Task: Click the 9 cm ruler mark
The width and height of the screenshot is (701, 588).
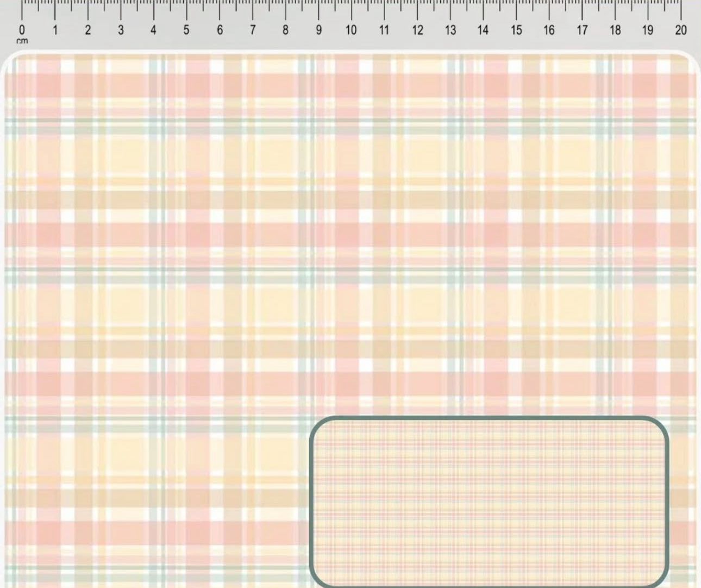Action: [x=318, y=30]
